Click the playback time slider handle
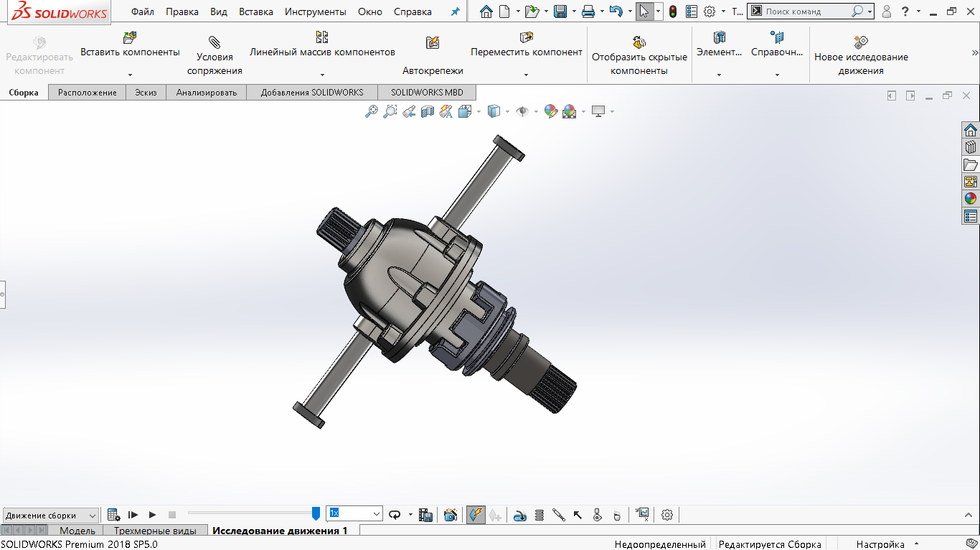This screenshot has width=980, height=550. (316, 513)
